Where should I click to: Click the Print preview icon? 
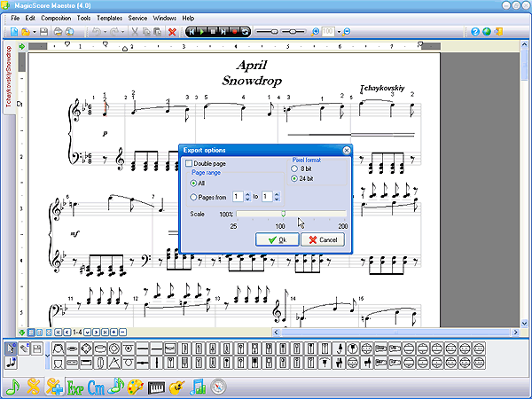69,32
